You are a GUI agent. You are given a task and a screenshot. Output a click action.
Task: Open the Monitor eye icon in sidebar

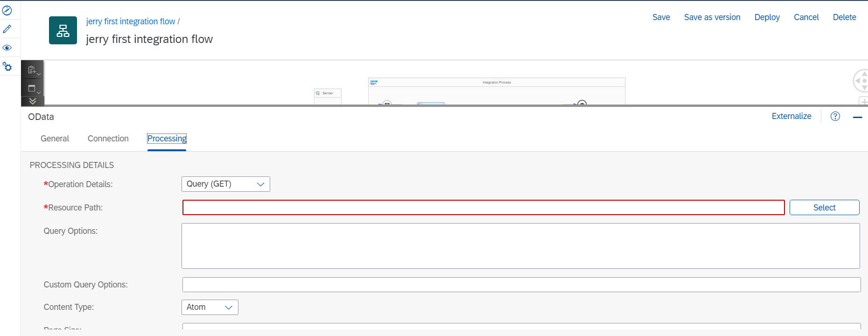(7, 48)
